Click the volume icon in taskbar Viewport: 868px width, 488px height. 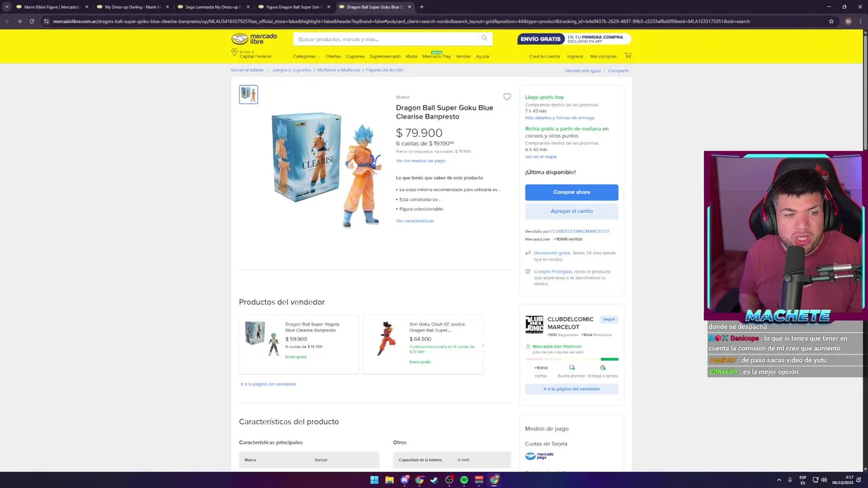(824, 480)
